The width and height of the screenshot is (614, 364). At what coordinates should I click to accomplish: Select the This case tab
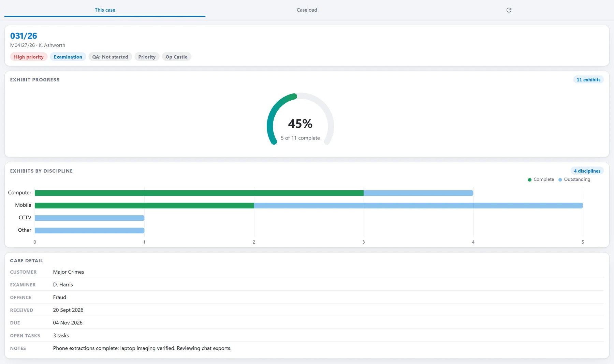[x=105, y=10]
